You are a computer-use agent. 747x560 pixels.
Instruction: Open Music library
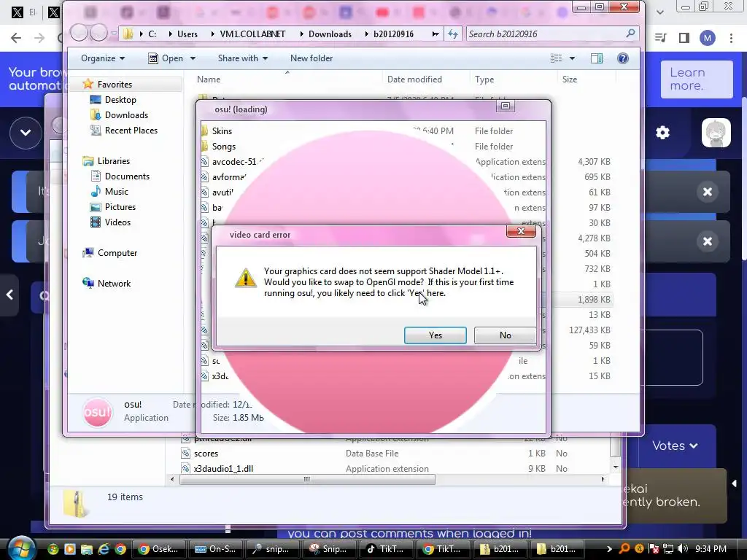click(x=116, y=192)
